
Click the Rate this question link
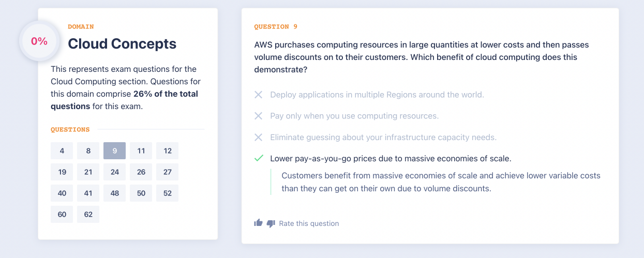pyautogui.click(x=309, y=223)
